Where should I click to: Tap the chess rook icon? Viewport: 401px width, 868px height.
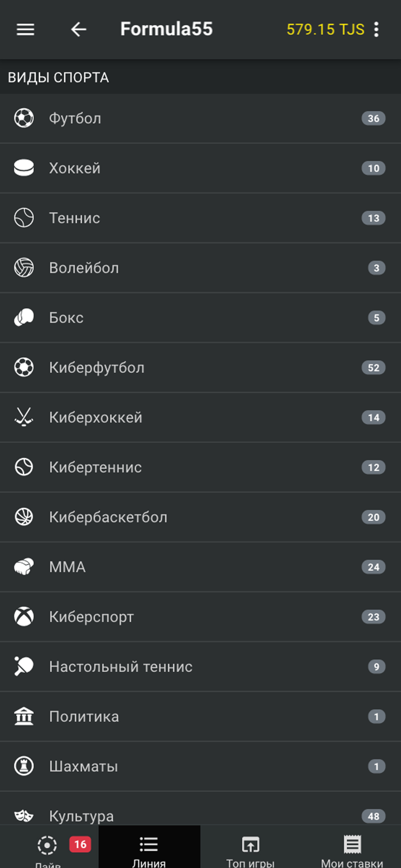coord(24,766)
